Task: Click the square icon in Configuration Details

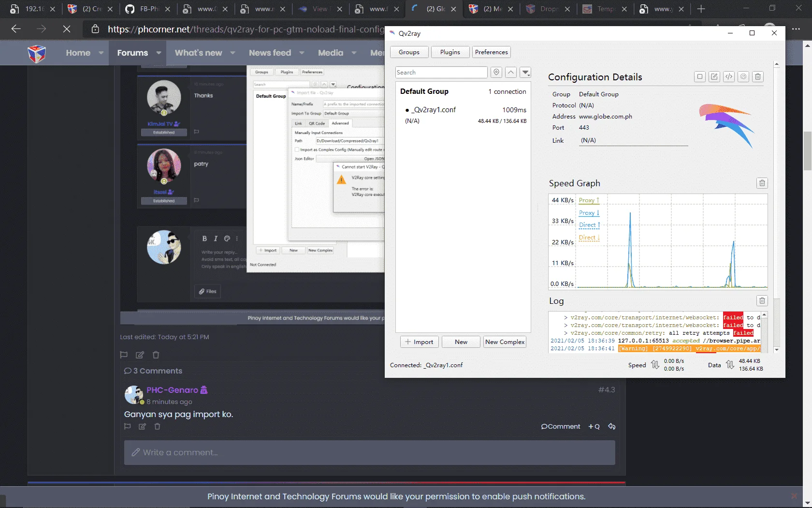Action: click(699, 76)
